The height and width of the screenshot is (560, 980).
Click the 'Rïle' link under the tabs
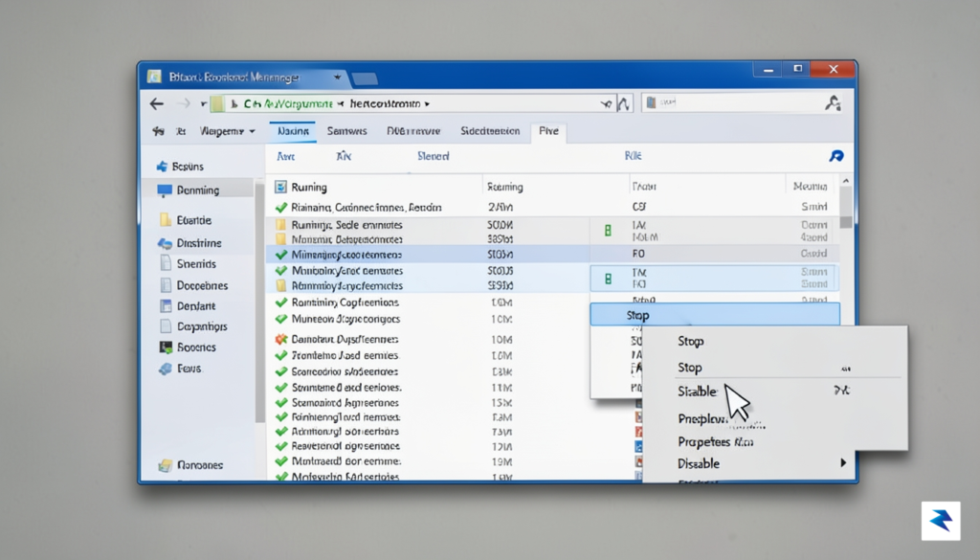[x=634, y=156]
